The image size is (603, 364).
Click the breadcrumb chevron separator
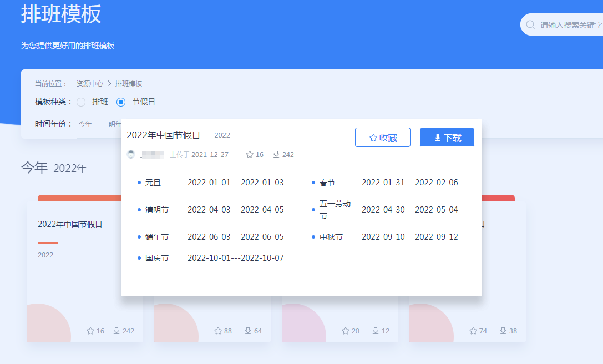pos(109,84)
